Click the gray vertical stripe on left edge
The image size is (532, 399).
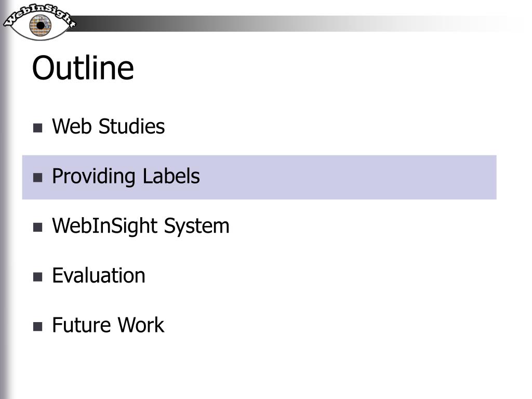click(x=4, y=217)
